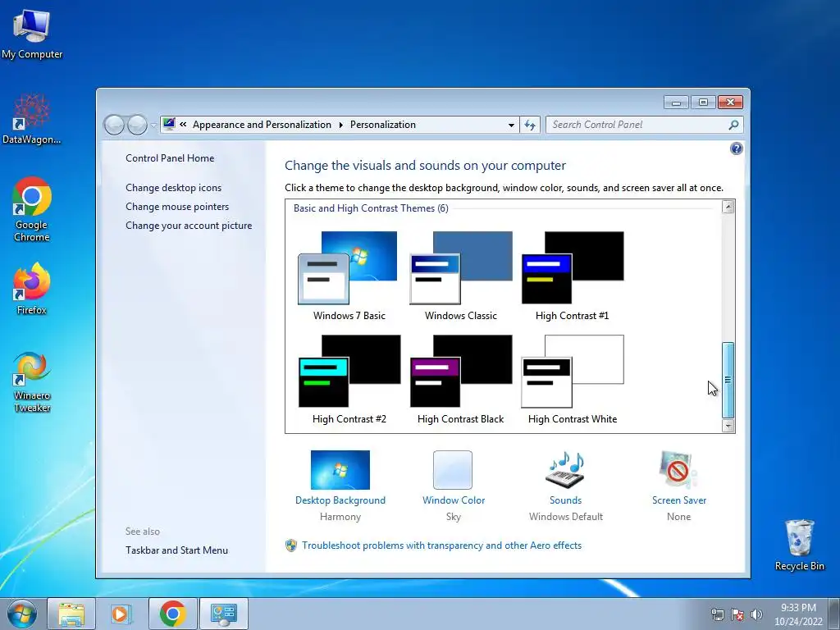Select the Windows Classic theme
Image resolution: width=840 pixels, height=630 pixels.
click(x=461, y=276)
